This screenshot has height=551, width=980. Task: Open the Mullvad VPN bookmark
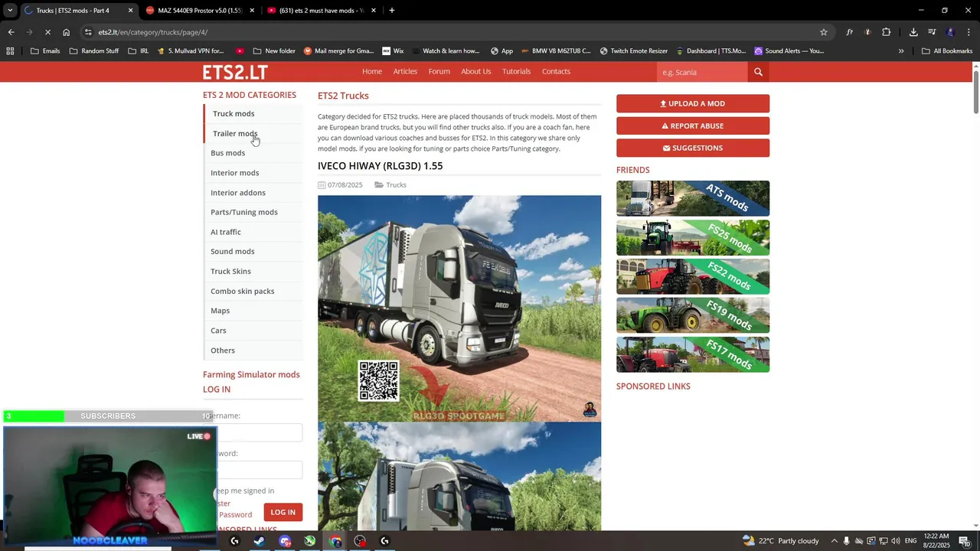[191, 51]
